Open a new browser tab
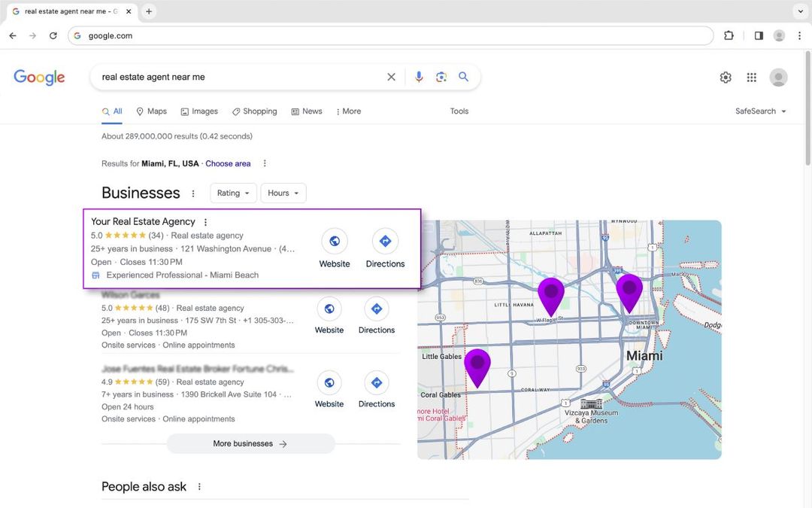812x508 pixels. (x=149, y=11)
